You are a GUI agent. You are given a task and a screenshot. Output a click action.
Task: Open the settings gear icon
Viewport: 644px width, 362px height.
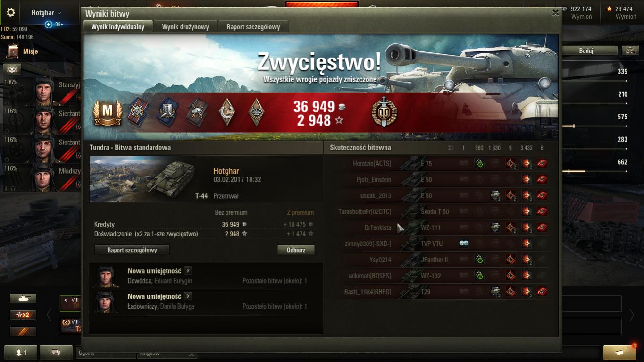coord(10,12)
